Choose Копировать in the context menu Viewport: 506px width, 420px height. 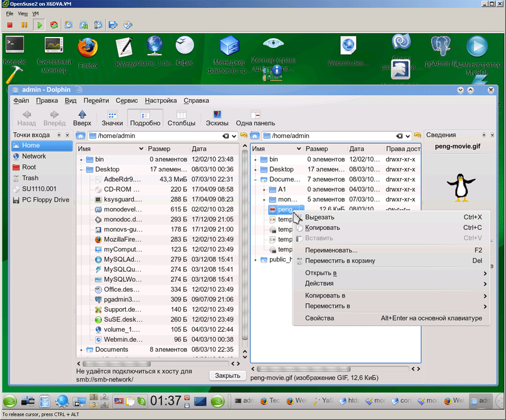pos(391,228)
